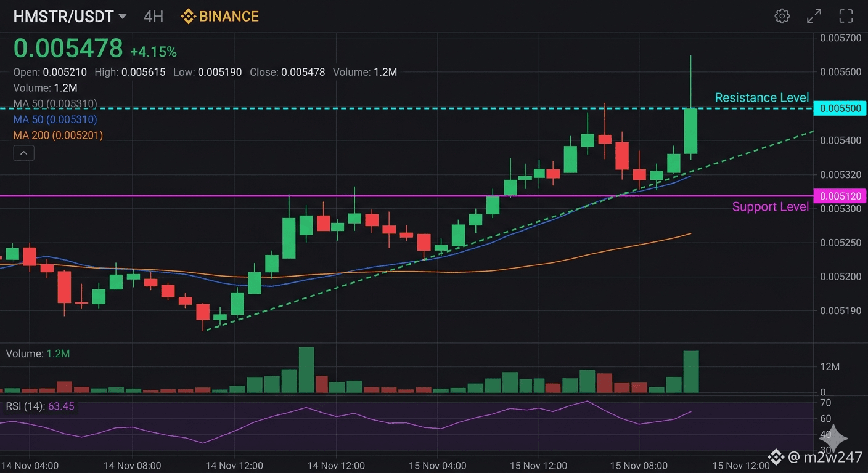868x473 pixels.
Task: Select the blue MA 50 legend entry
Action: (x=55, y=119)
